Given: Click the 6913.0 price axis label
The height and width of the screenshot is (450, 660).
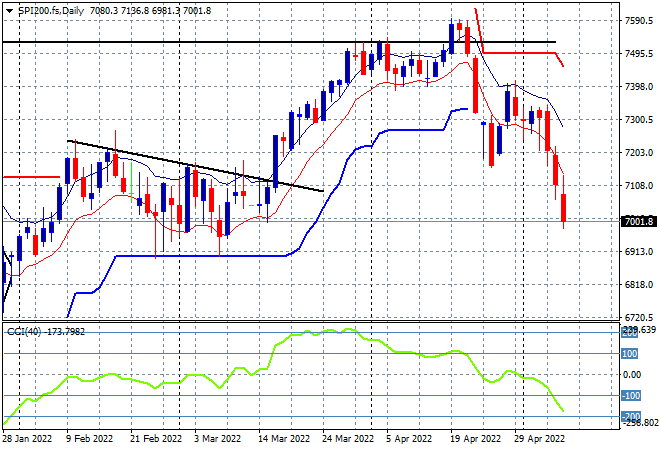Looking at the screenshot, I should 639,252.
